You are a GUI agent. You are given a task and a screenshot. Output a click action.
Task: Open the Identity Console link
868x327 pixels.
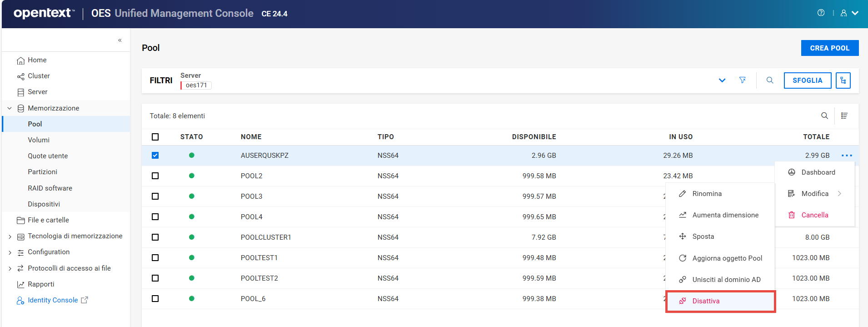pyautogui.click(x=53, y=300)
